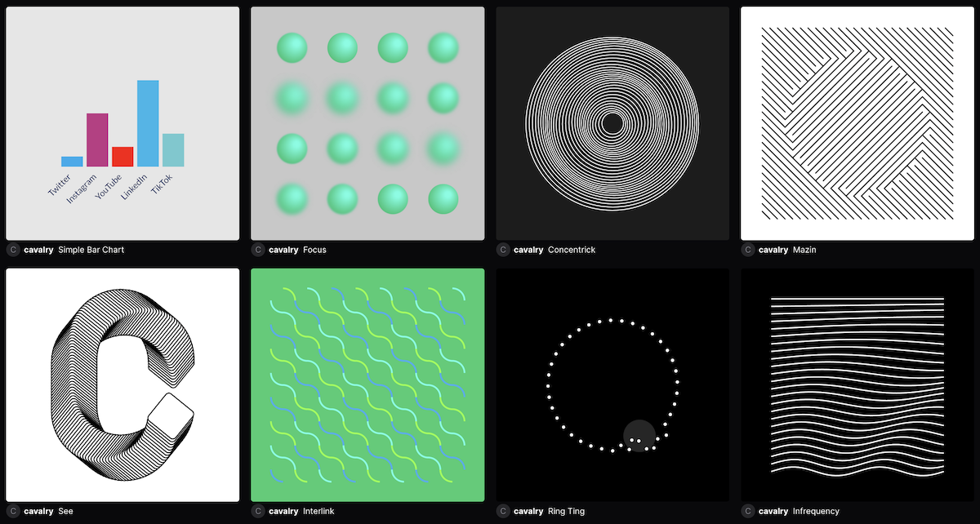Screen dimensions: 980x524
Task: Open the striped 3D letter C thumbnail
Action: tap(122, 384)
